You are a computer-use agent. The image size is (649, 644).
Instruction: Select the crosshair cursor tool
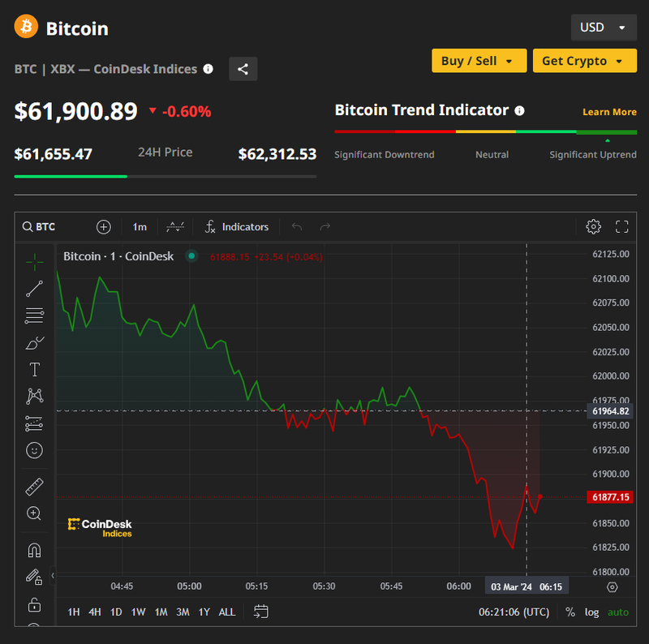point(34,261)
